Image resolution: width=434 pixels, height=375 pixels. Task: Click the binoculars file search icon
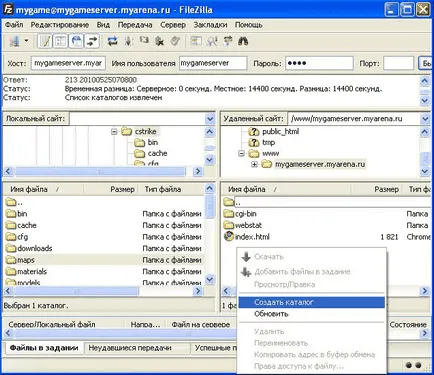[x=243, y=41]
